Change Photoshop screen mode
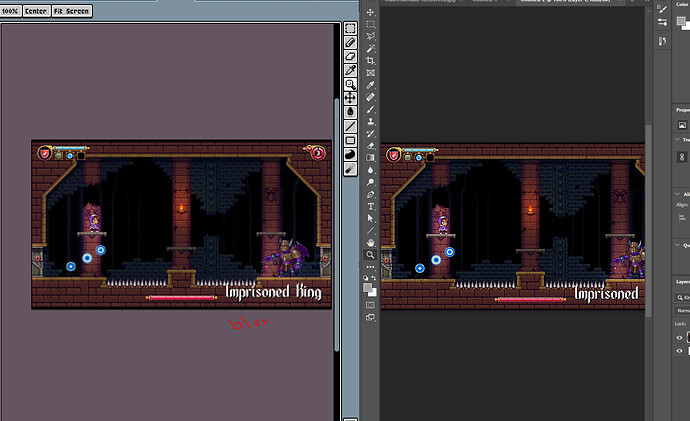The image size is (690, 421). pos(371,317)
